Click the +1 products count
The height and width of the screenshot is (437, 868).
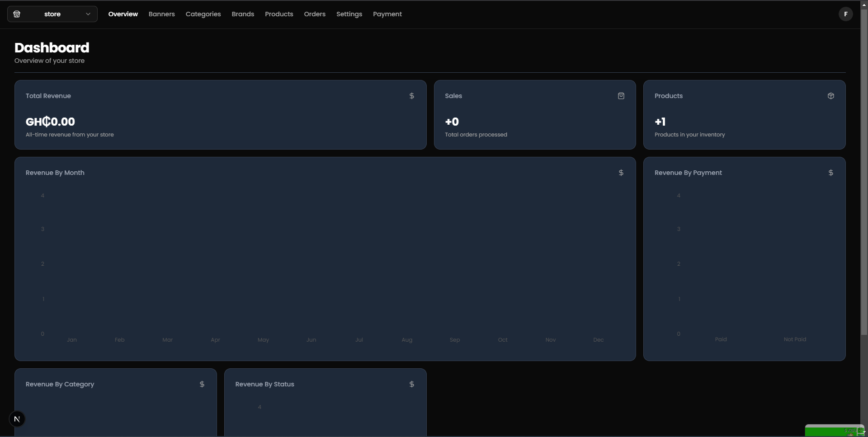(660, 122)
